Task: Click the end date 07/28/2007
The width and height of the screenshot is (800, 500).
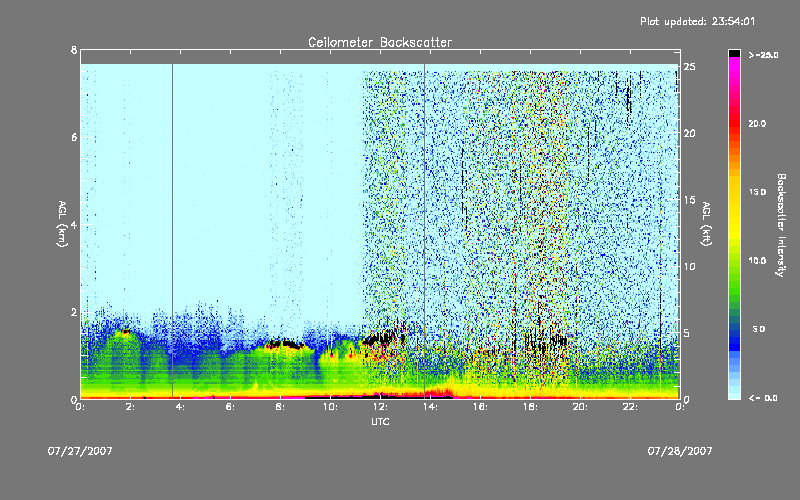Action: click(x=680, y=451)
